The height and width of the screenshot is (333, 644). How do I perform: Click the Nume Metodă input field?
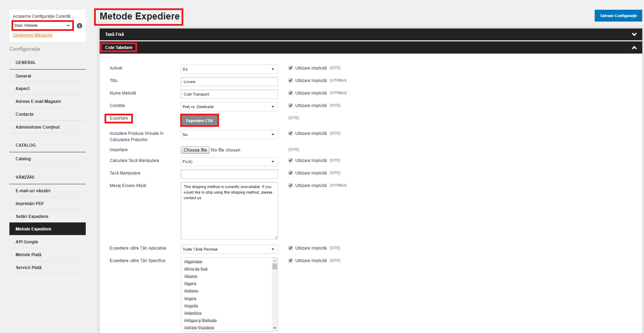click(229, 94)
